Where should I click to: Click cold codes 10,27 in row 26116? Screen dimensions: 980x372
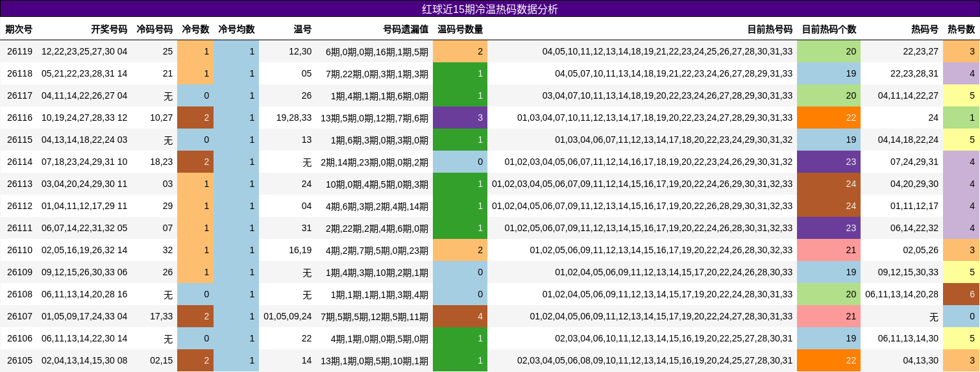(x=162, y=118)
